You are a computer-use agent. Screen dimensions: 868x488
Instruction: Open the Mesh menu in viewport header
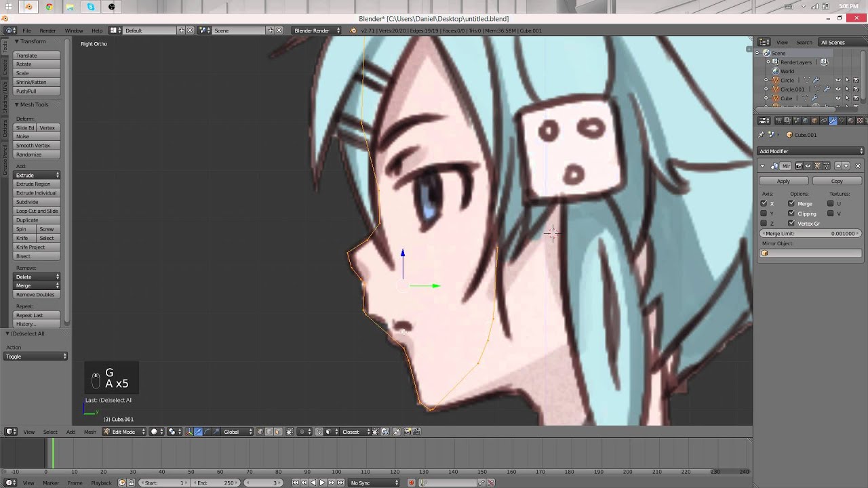coord(90,432)
